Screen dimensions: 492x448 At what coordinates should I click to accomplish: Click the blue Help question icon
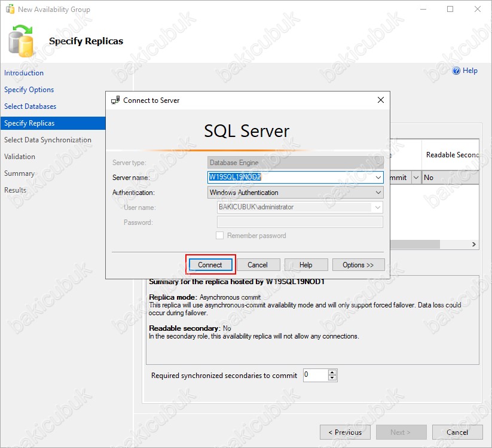[456, 71]
